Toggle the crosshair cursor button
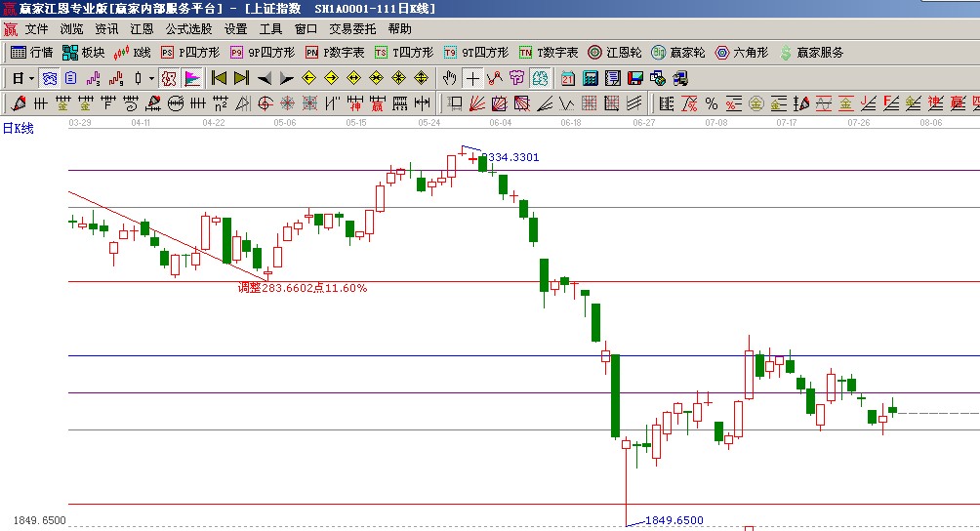The width and height of the screenshot is (980, 531). [473, 78]
